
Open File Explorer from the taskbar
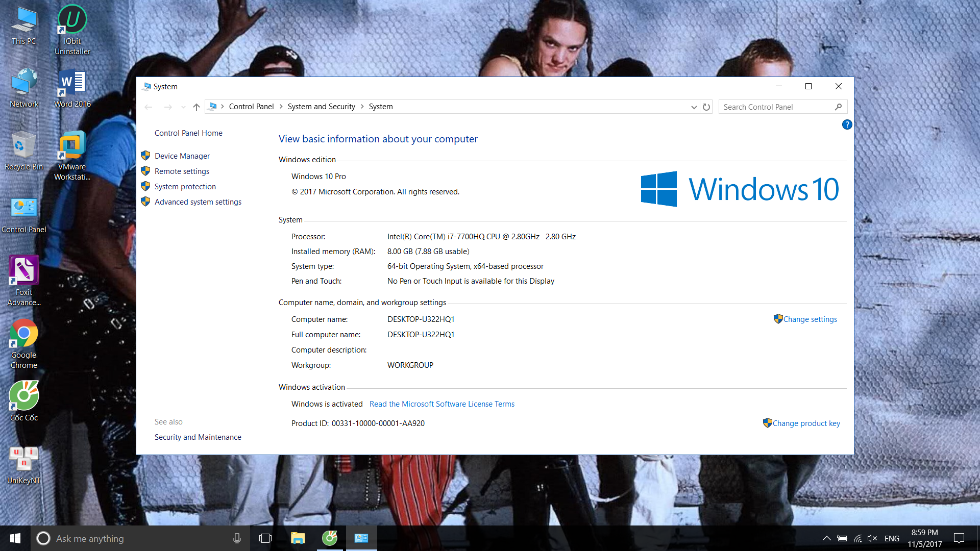point(298,538)
